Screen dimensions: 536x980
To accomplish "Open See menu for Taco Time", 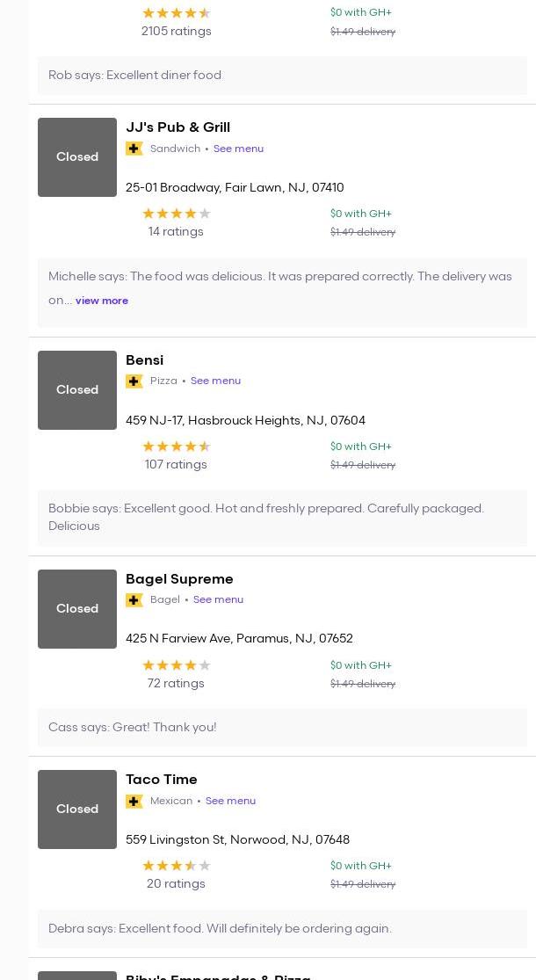I will pos(230,801).
